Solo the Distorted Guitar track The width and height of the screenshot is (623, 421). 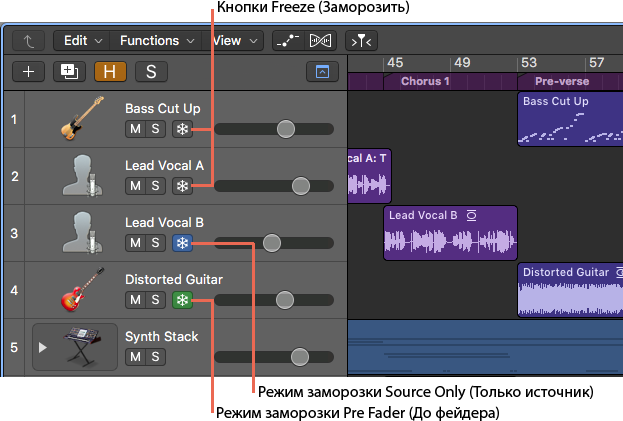(155, 300)
